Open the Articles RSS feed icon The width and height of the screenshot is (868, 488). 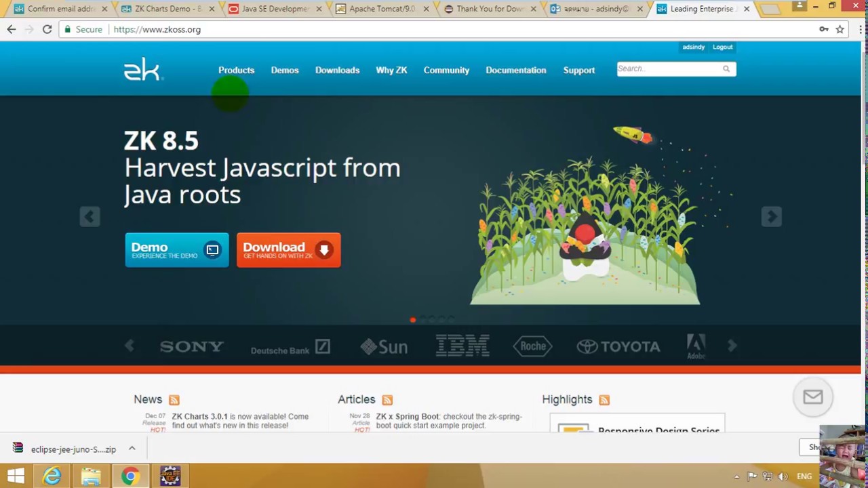pos(387,400)
